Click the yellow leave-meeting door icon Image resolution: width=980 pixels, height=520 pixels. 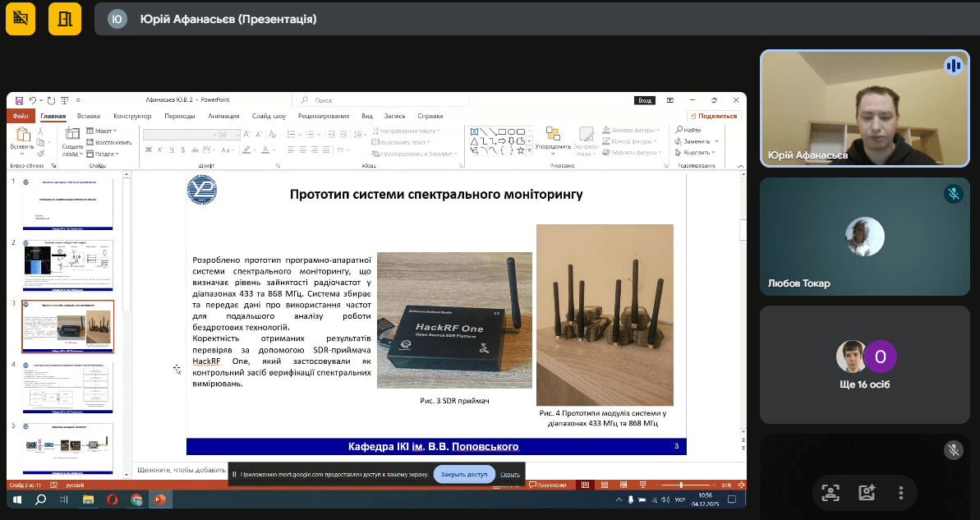(65, 19)
